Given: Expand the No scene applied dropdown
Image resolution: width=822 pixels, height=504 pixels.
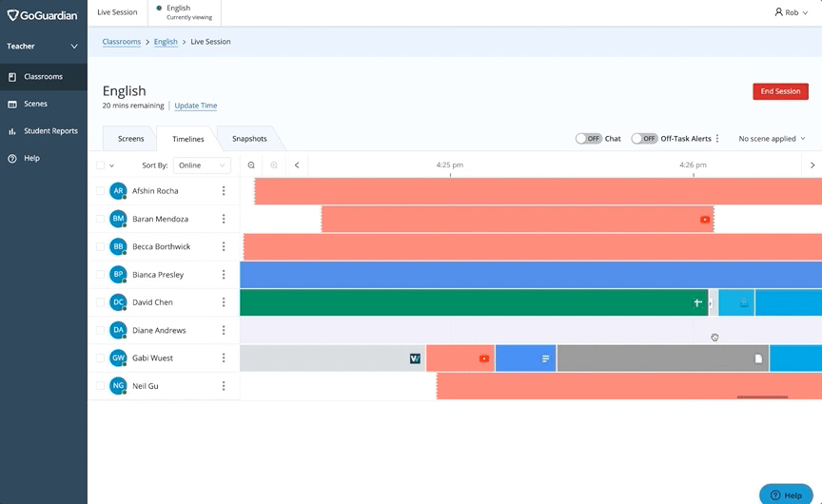Looking at the screenshot, I should tap(772, 139).
